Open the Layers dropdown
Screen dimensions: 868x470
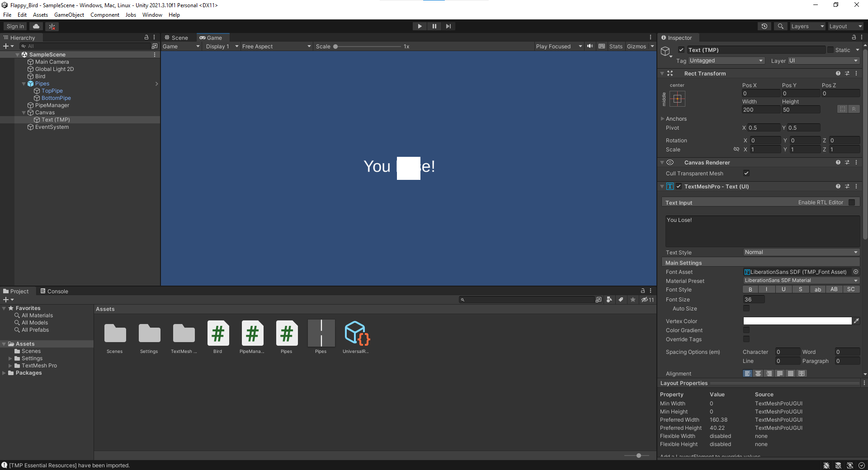pyautogui.click(x=807, y=26)
